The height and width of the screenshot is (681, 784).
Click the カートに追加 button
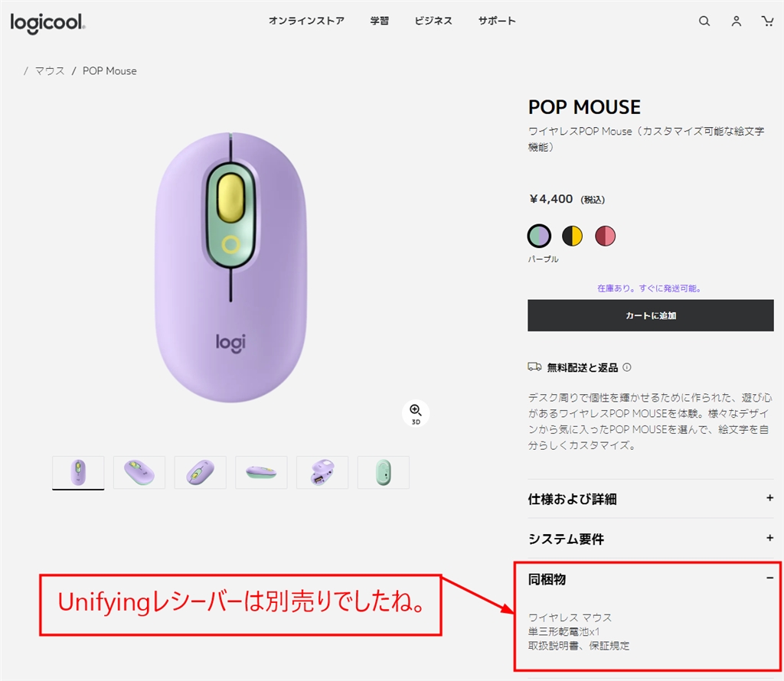tap(651, 315)
